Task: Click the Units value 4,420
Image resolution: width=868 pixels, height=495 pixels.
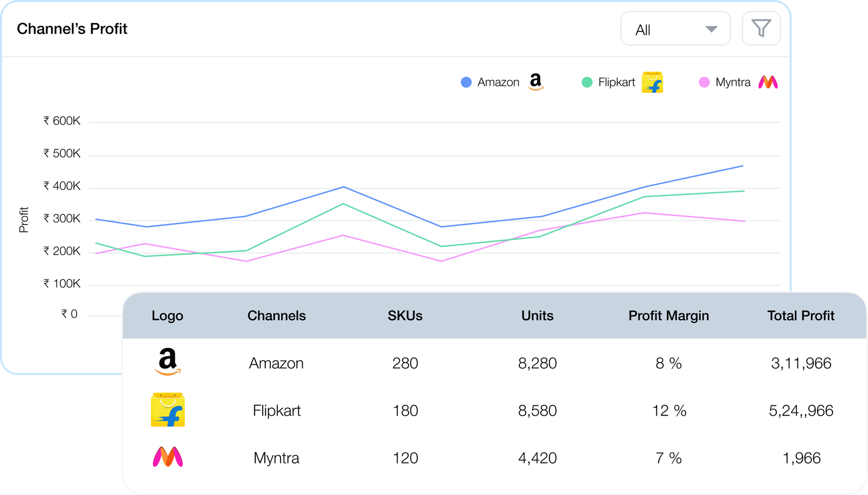Action: click(537, 458)
